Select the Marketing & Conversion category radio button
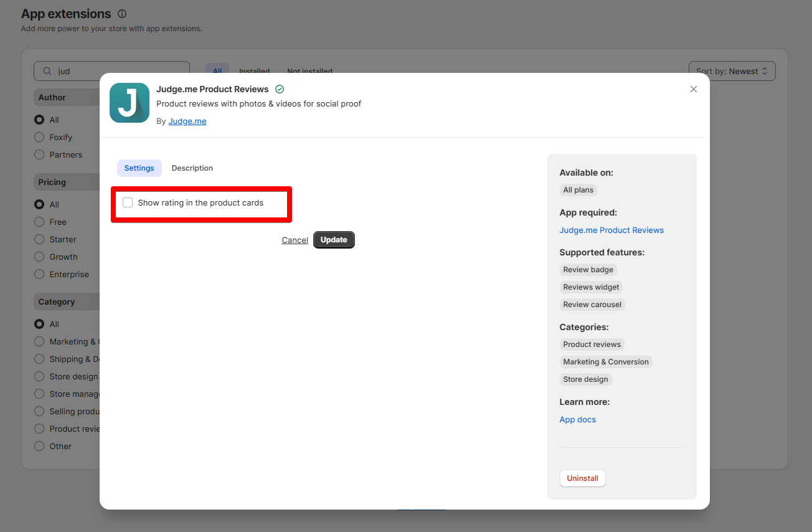 (39, 341)
